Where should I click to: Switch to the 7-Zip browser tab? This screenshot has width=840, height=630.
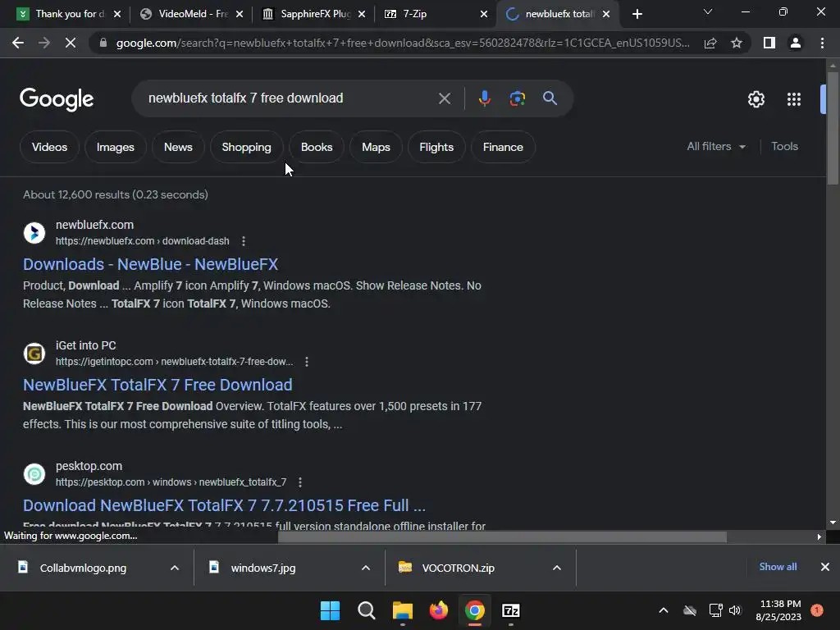(x=436, y=14)
